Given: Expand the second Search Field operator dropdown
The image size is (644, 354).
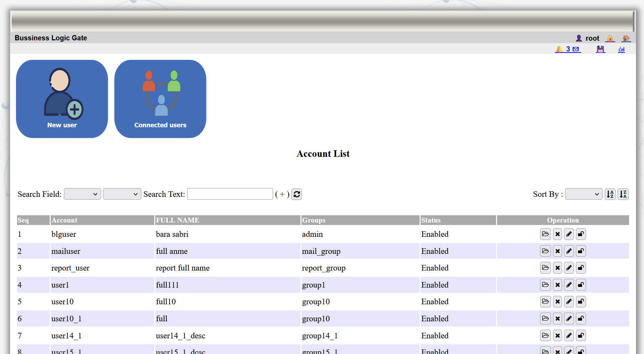Looking at the screenshot, I should (x=122, y=194).
